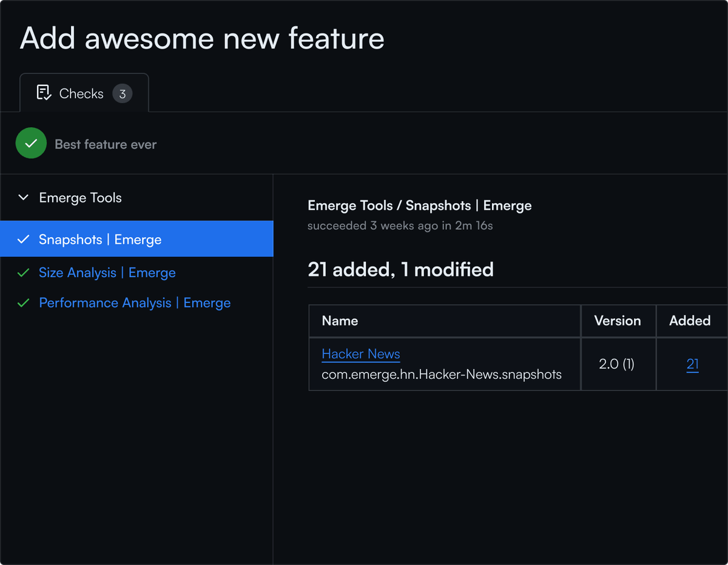The width and height of the screenshot is (728, 565).
Task: Select the Size Analysis | Emerge check
Action: pyautogui.click(x=107, y=273)
